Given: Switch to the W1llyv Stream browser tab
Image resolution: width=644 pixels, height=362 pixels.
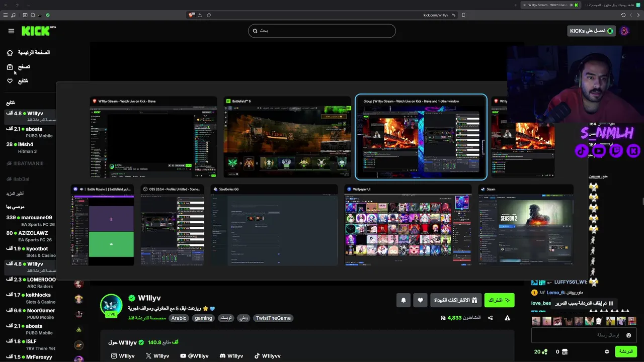Looking at the screenshot, I should point(551,5).
